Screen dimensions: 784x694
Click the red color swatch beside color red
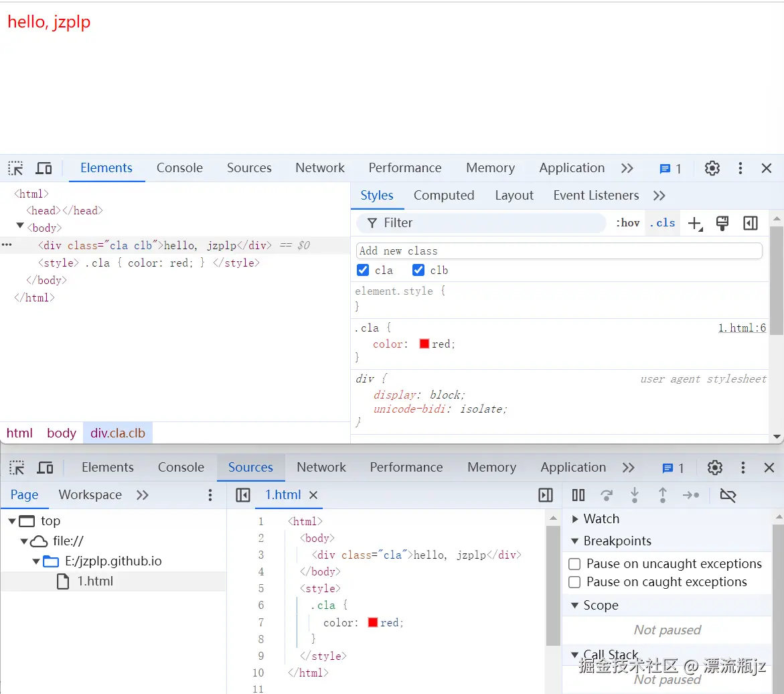[424, 344]
